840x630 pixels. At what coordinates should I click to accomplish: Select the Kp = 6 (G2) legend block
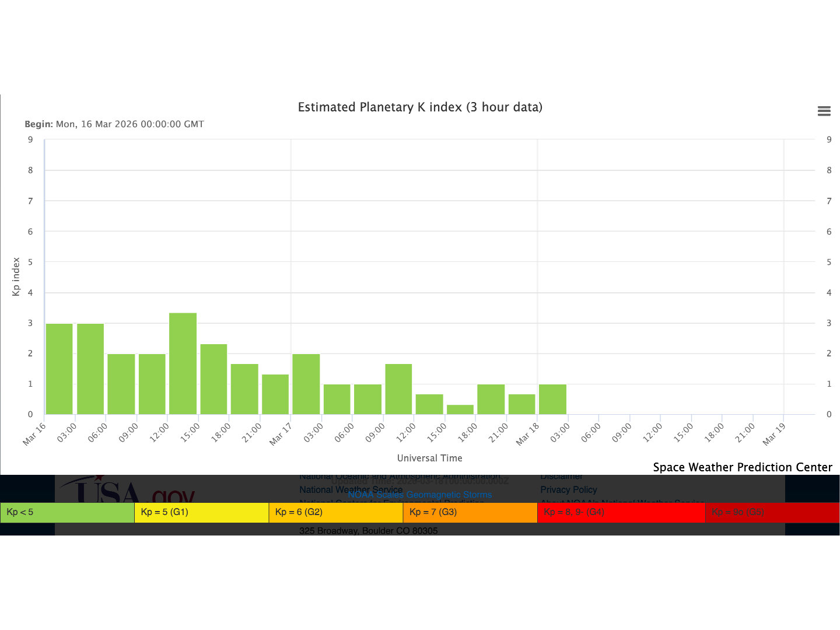(x=335, y=512)
